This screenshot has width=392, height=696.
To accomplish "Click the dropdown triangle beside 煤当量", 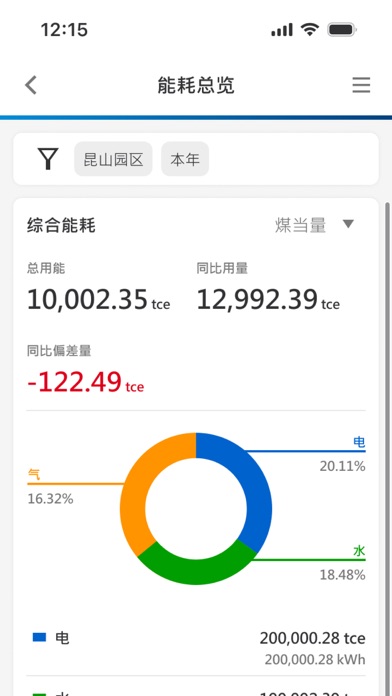I will click(x=348, y=224).
